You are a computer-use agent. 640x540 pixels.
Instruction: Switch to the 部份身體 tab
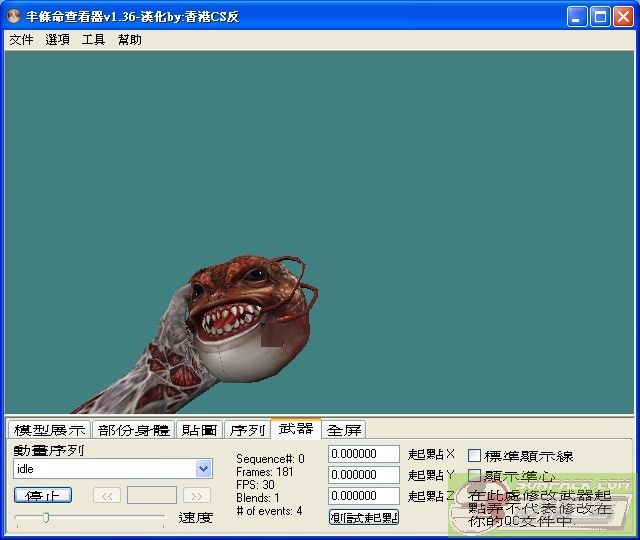pos(133,430)
